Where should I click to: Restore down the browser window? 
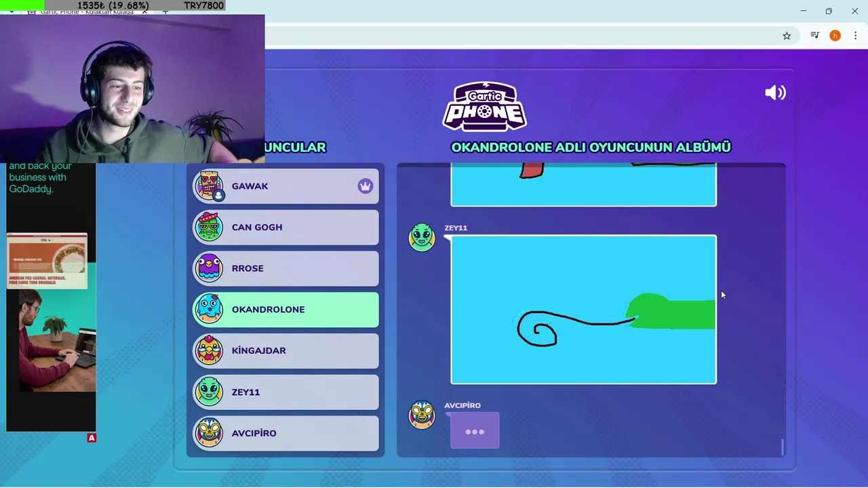829,11
